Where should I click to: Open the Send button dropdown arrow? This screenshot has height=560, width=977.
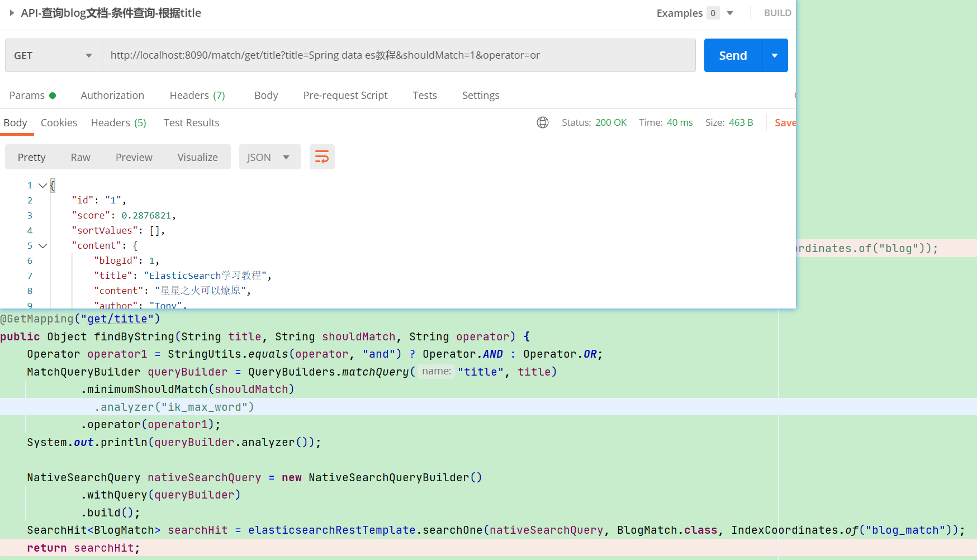click(x=775, y=55)
